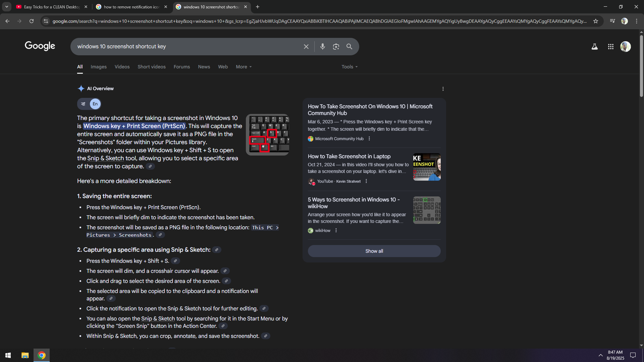644x362 pixels.
Task: Expand the More search filters dropdown
Action: click(244, 67)
